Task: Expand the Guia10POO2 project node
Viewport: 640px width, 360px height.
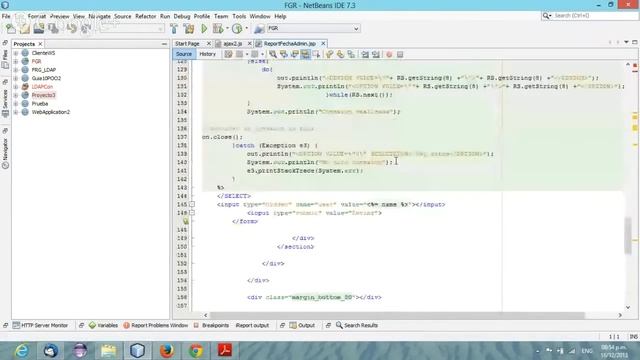Action: tap(16, 78)
